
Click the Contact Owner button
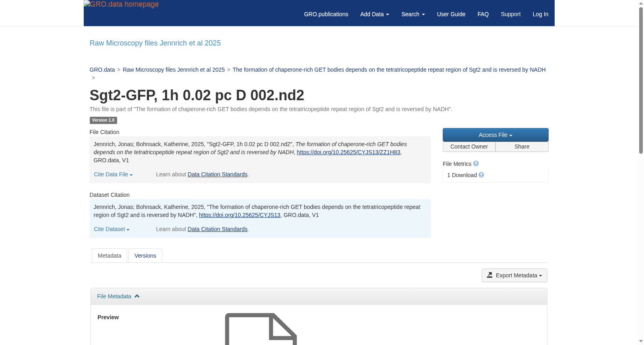click(x=469, y=147)
